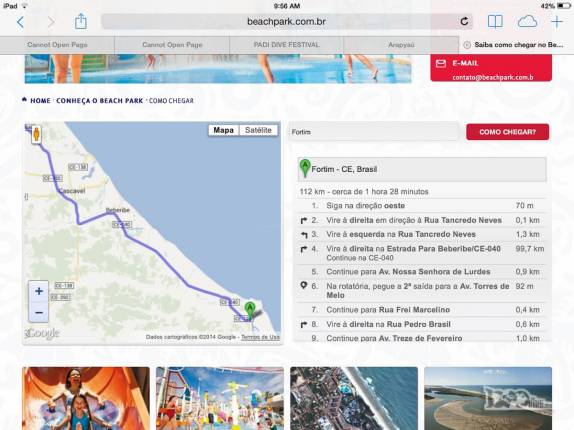Select step 9 Av. Treze de Fevereiro
The height and width of the screenshot is (430, 574).
(421, 338)
